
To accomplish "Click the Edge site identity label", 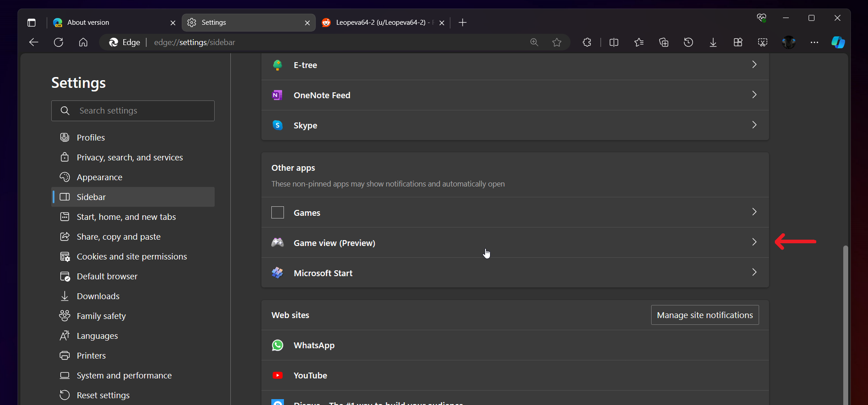I will 125,42.
